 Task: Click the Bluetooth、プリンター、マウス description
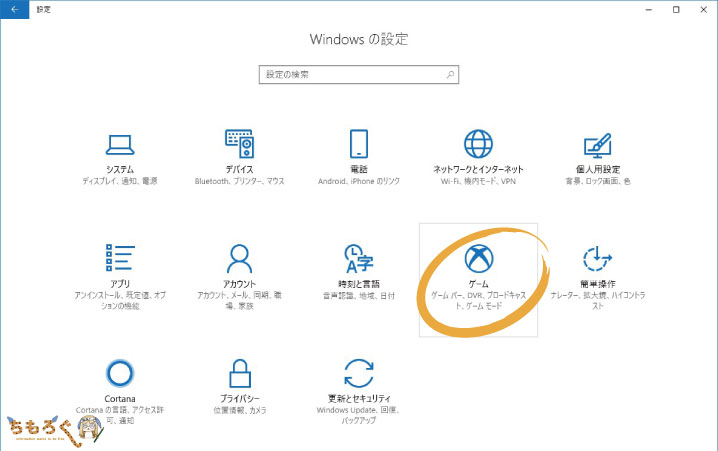239,181
